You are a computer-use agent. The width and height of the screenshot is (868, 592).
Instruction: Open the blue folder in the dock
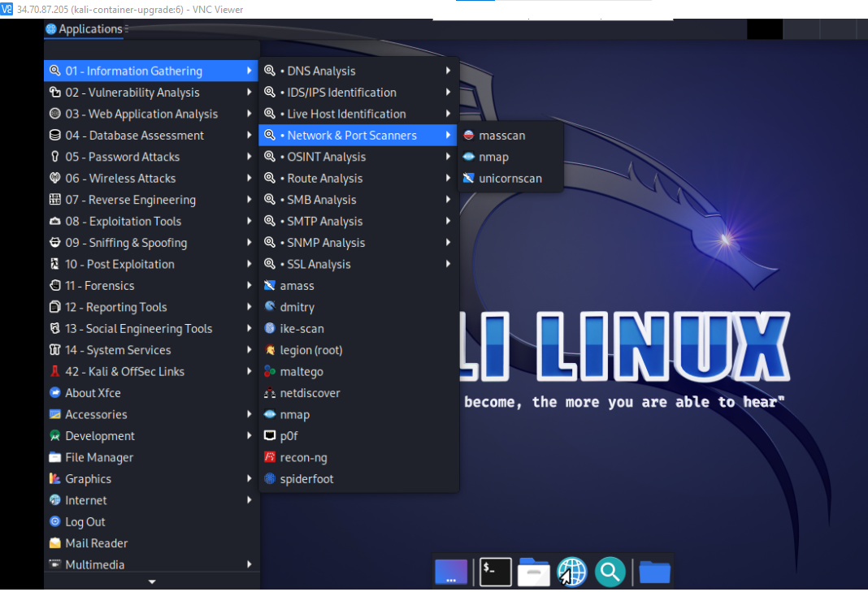pyautogui.click(x=655, y=572)
